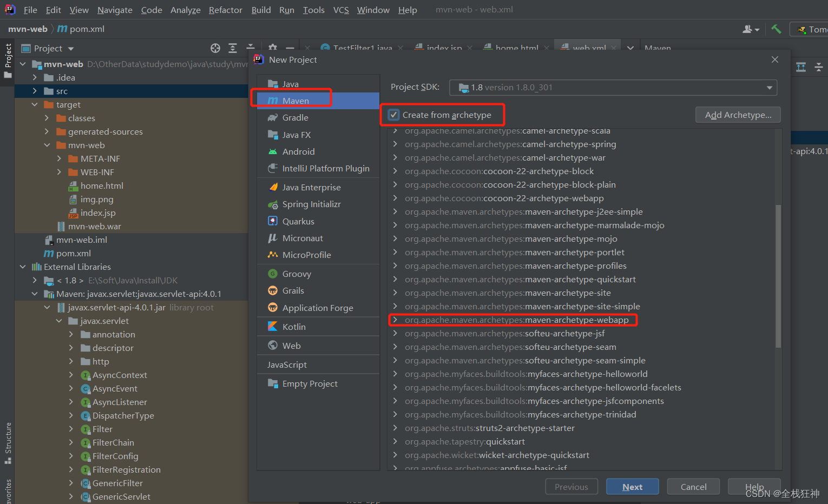
Task: Open Tools menu
Action: tap(314, 10)
